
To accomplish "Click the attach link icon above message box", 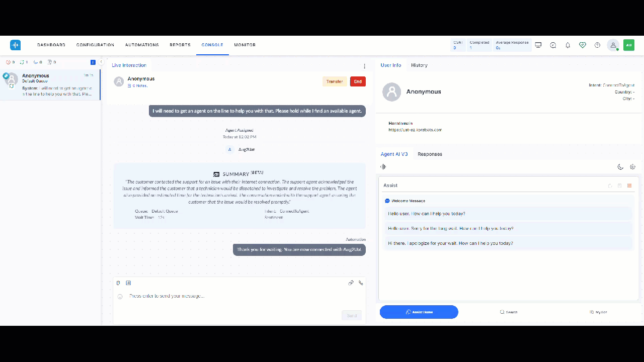I will [x=351, y=283].
